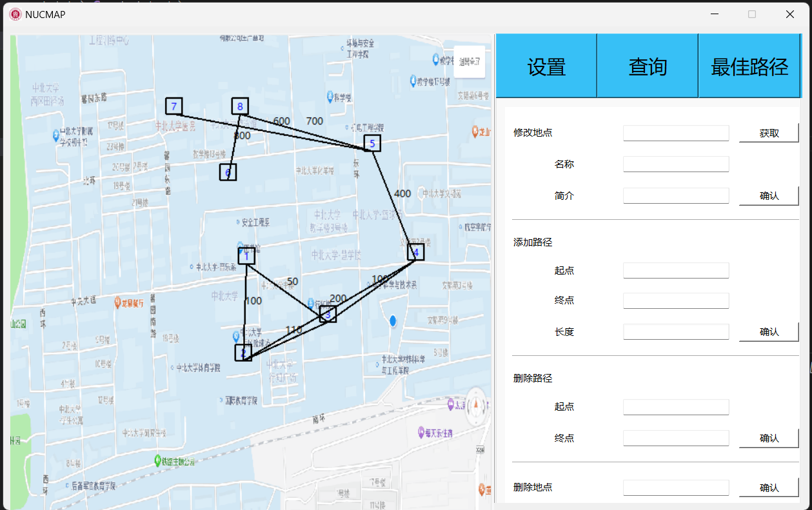Viewport: 812px width, 510px height.
Task: Click the NUCMAP app icon in title bar
Action: coord(15,14)
